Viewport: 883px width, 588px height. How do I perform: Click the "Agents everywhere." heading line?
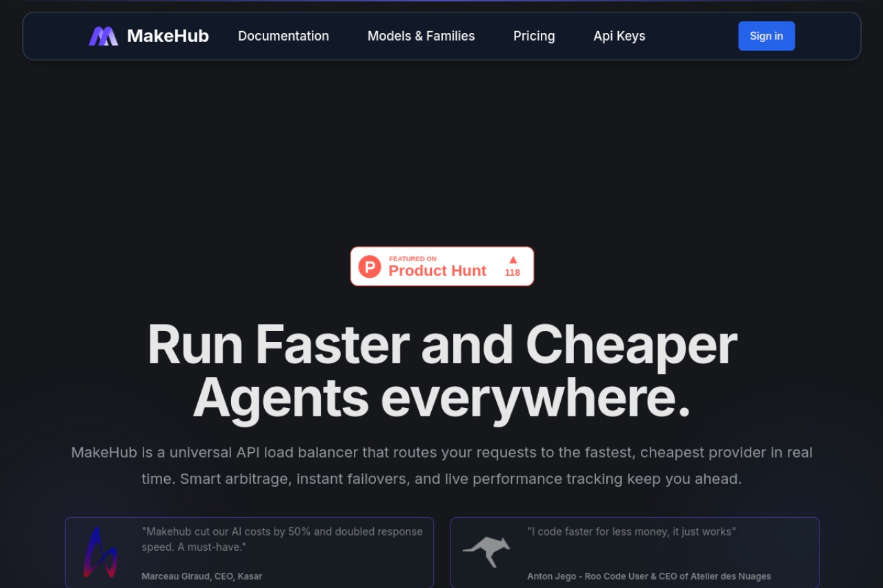point(442,398)
